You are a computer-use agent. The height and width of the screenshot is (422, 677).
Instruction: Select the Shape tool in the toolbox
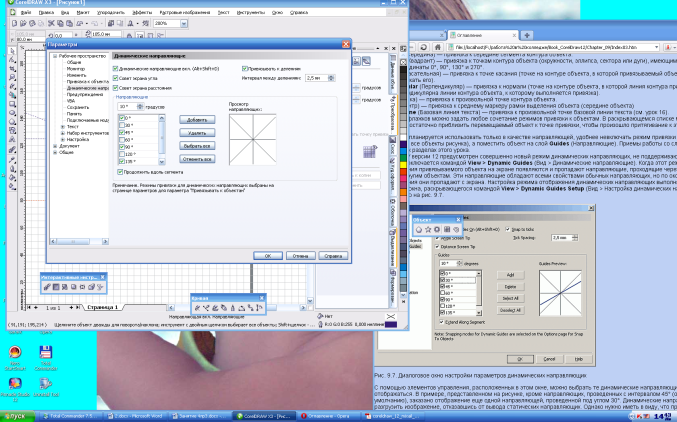point(12,60)
